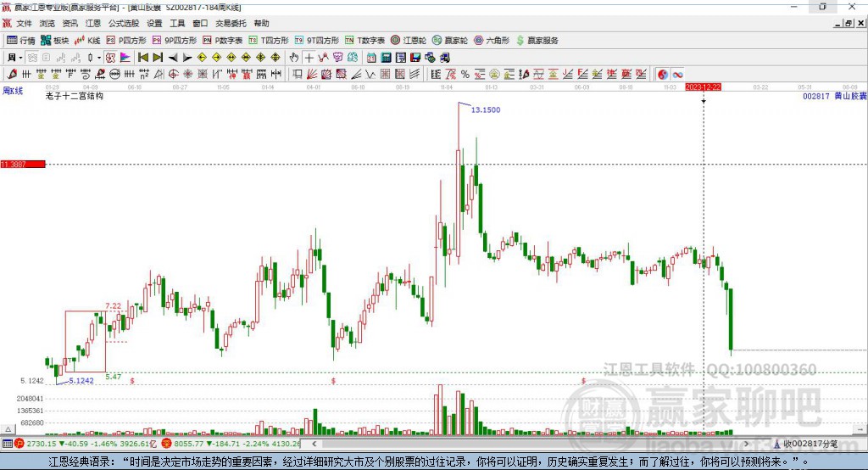This screenshot has height=470, width=868.
Task: Click the grid icon in status bar
Action: (x=7, y=444)
